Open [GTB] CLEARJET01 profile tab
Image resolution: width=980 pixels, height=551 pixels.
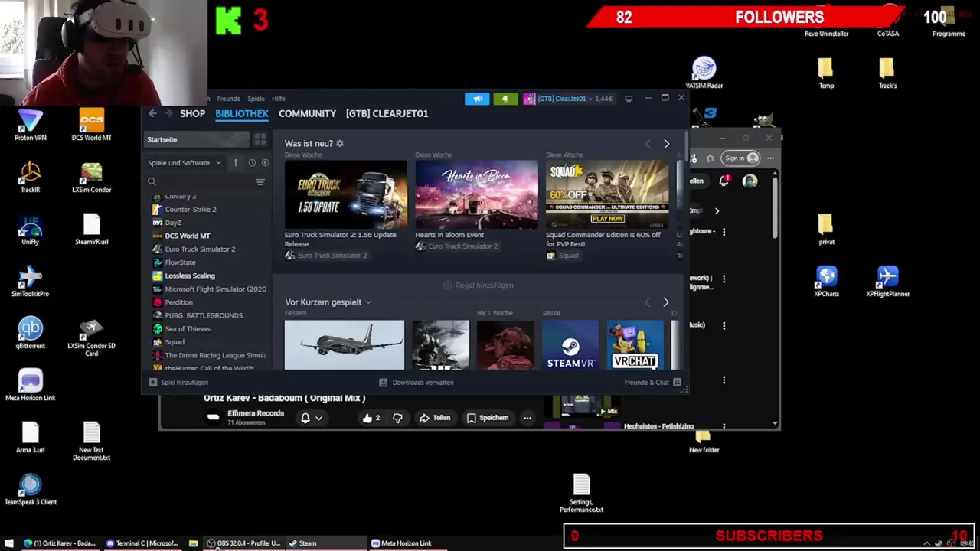[x=387, y=113]
